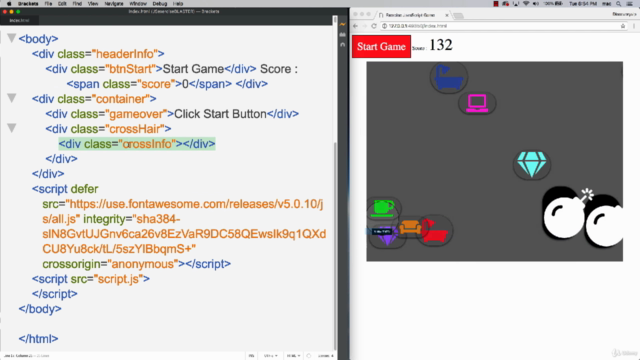Image resolution: width=640 pixels, height=360 pixels.
Task: Click the browser forward arrow
Action: click(x=364, y=26)
